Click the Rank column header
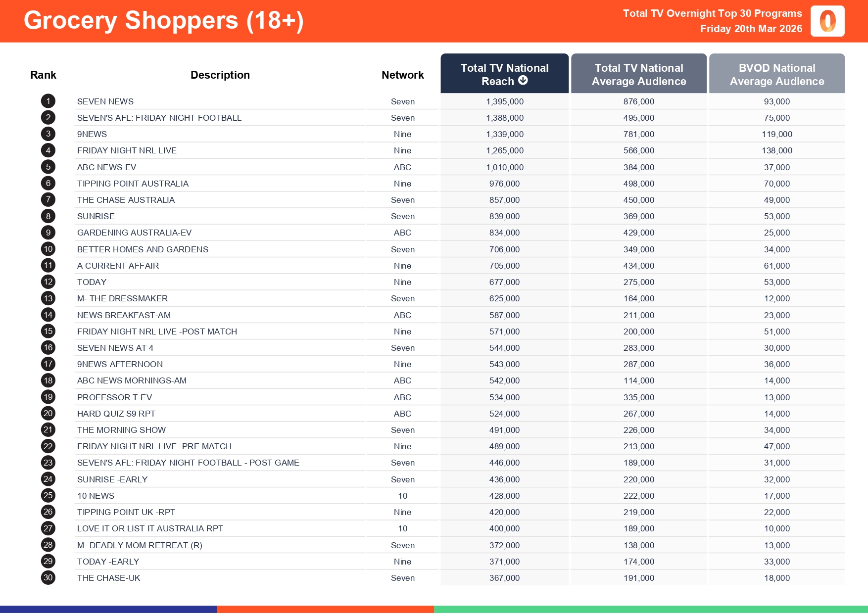868x614 pixels. (43, 75)
